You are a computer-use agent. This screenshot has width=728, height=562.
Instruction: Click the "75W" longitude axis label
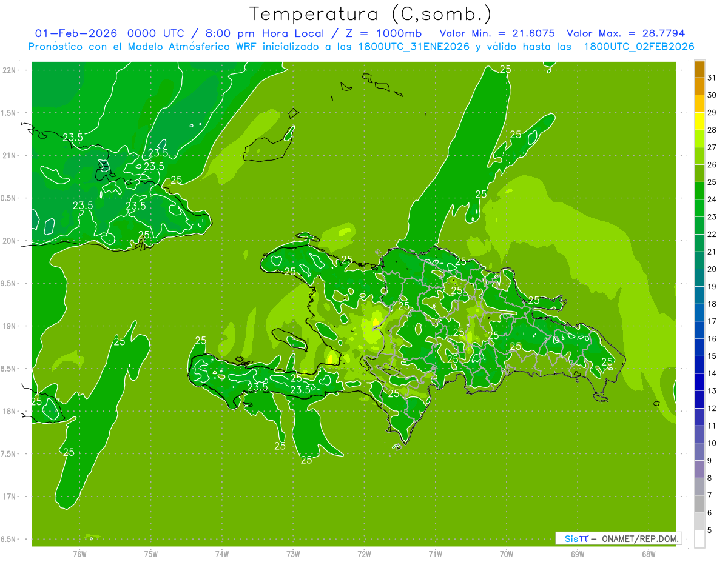pos(150,554)
